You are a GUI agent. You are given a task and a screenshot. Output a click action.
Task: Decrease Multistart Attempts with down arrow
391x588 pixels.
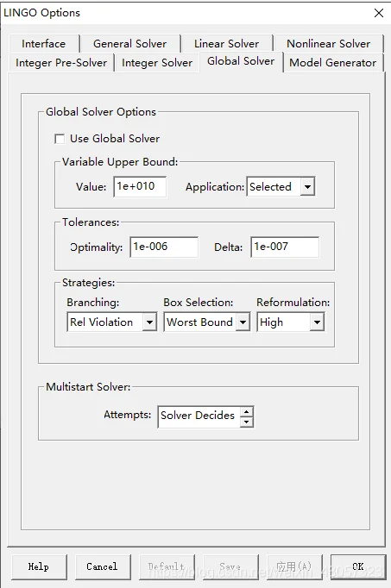pyautogui.click(x=246, y=422)
